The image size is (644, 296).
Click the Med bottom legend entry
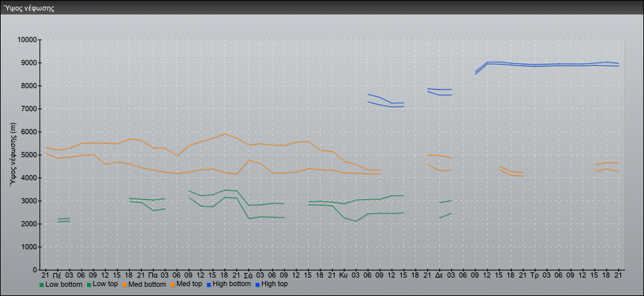click(143, 284)
